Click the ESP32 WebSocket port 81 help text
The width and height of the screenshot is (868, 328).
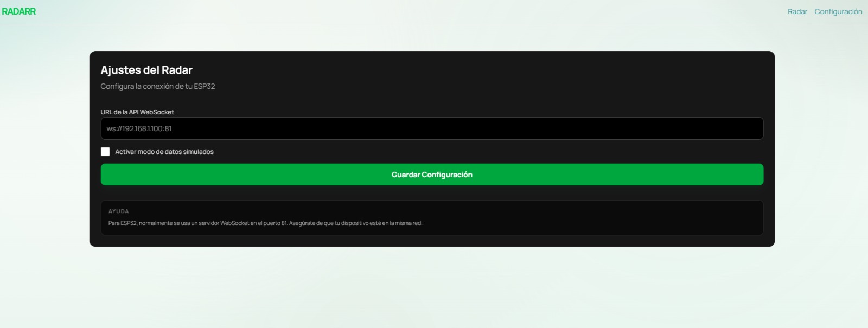click(265, 223)
